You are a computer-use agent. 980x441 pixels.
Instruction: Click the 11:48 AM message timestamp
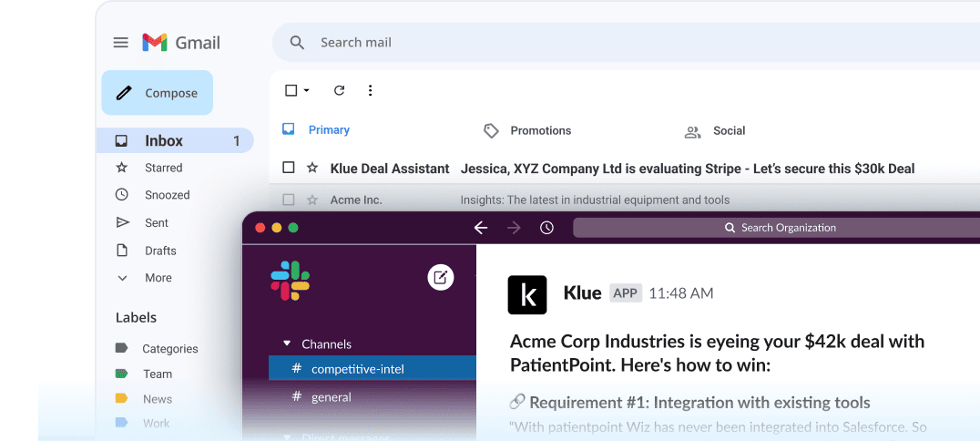click(x=681, y=293)
